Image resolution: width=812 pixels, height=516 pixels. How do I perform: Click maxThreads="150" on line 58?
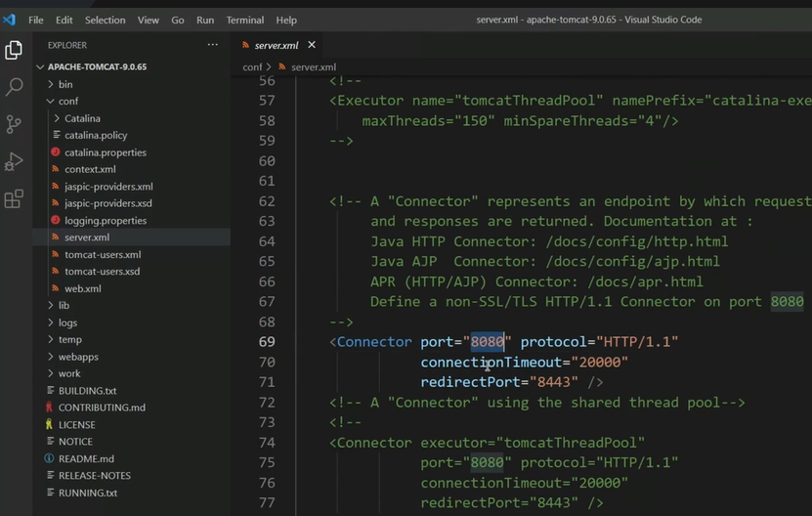[x=428, y=121]
